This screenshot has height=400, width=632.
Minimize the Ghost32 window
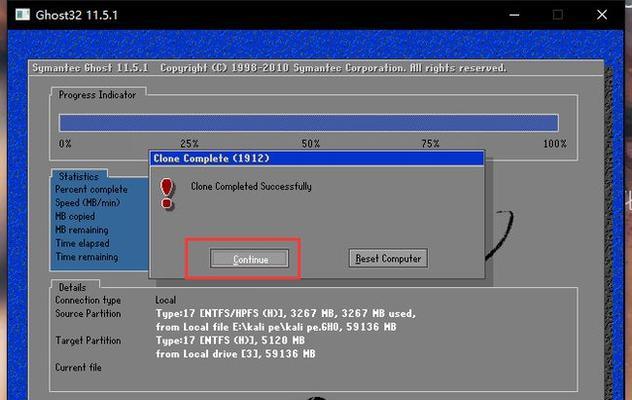point(514,15)
